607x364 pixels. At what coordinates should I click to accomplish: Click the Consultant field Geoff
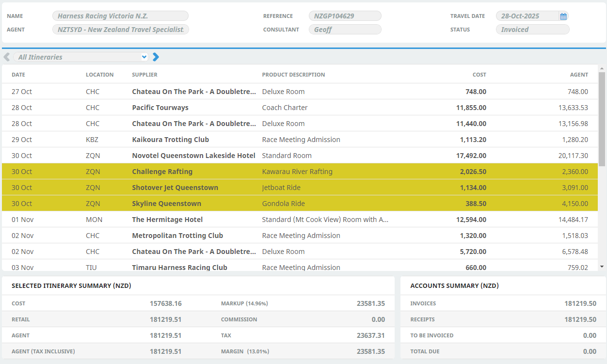pos(345,30)
